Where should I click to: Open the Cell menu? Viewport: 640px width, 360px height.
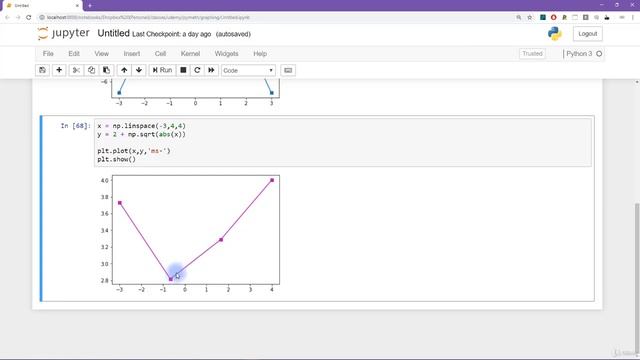[x=160, y=53]
